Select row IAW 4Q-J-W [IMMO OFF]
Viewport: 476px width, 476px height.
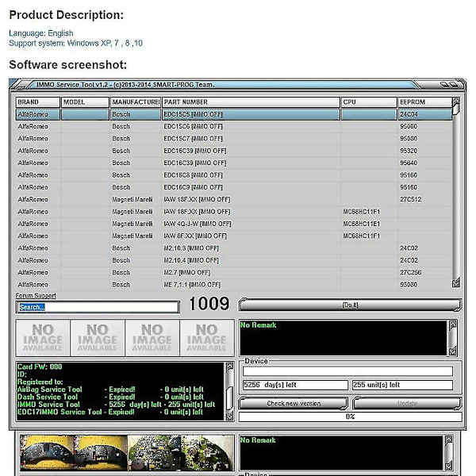tap(234, 224)
